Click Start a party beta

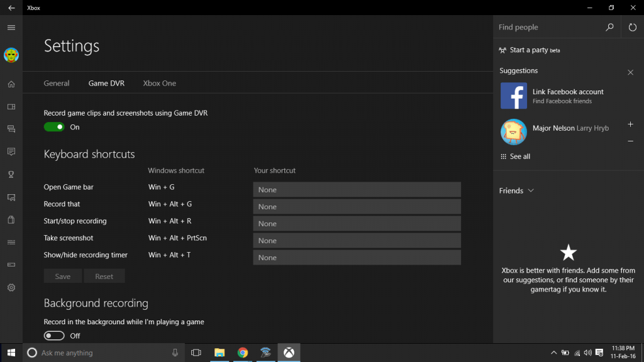point(535,50)
